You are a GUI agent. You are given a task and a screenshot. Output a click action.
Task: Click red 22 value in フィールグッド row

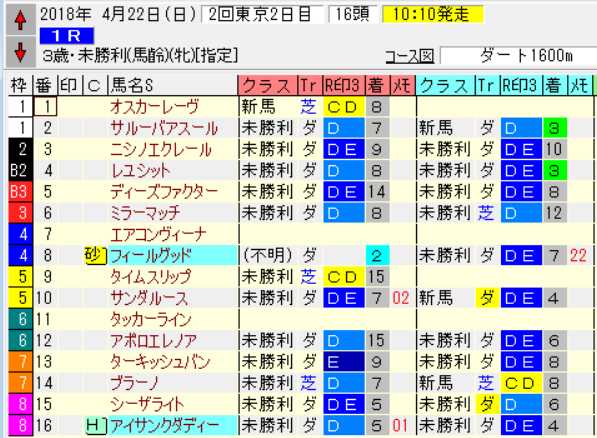[x=578, y=256]
